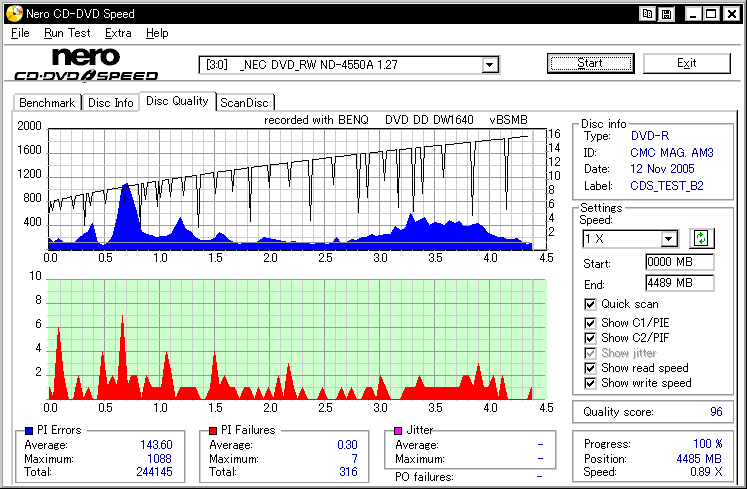The image size is (747, 489).
Task: Open the Run Test menu
Action: [67, 33]
